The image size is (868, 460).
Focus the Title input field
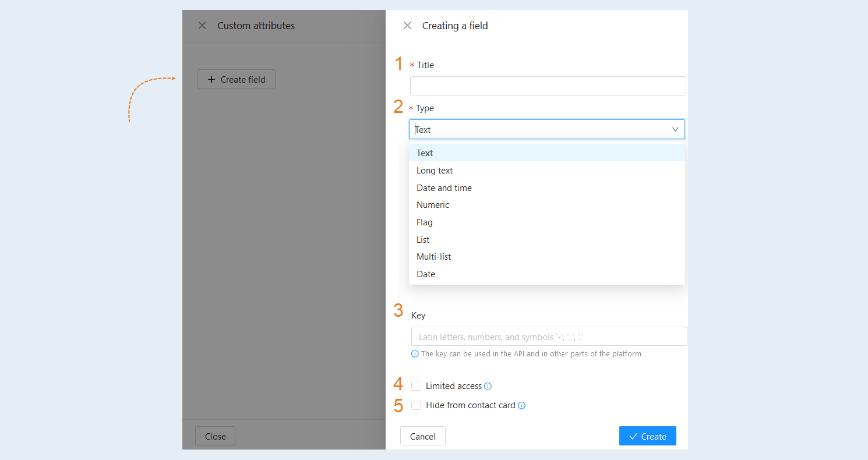(548, 86)
